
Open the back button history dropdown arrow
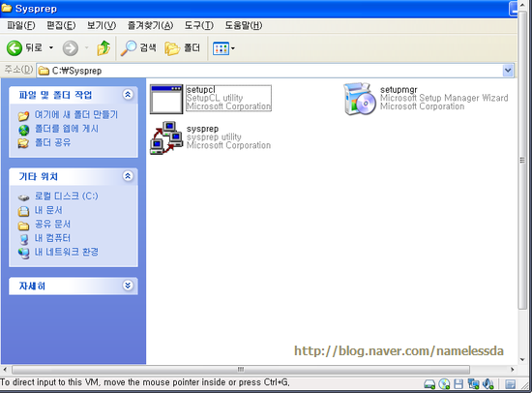tap(51, 47)
